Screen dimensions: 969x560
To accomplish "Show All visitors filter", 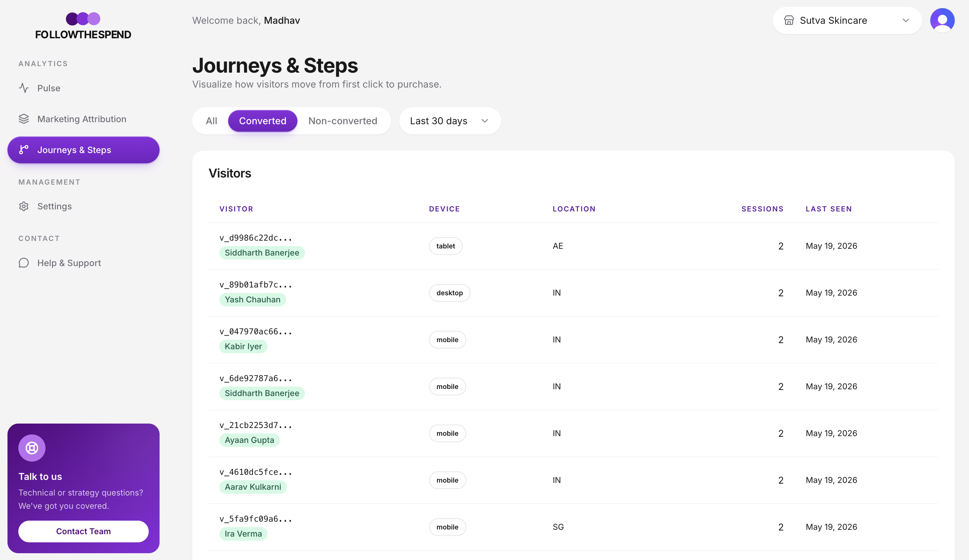I will point(212,121).
